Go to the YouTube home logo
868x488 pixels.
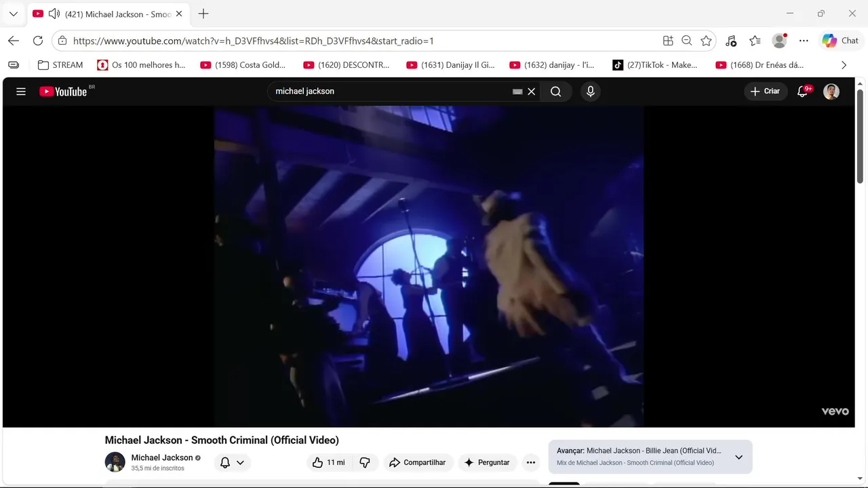point(63,91)
